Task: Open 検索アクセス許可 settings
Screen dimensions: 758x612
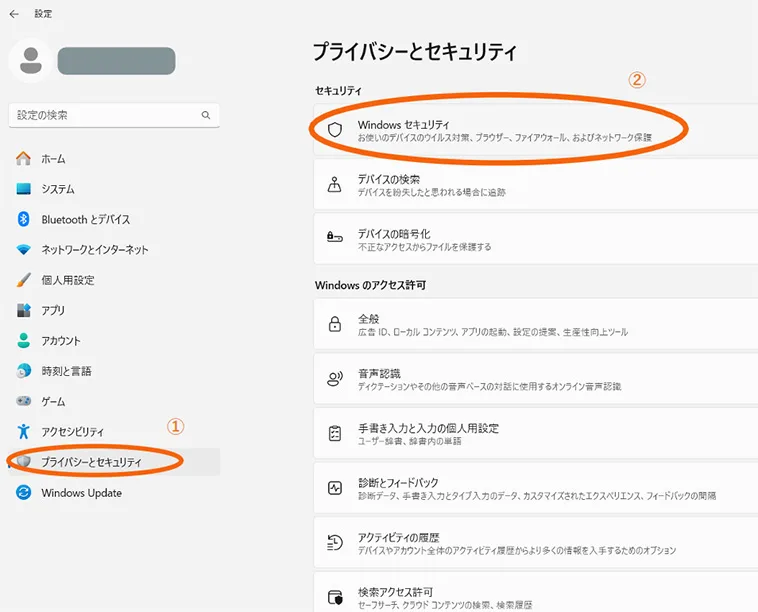Action: 536,593
